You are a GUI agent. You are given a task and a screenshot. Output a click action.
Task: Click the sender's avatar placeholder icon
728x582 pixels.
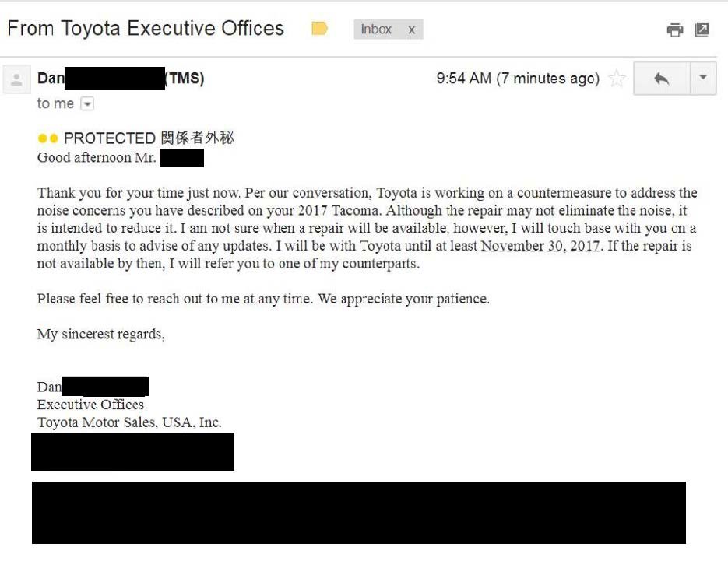[16, 80]
